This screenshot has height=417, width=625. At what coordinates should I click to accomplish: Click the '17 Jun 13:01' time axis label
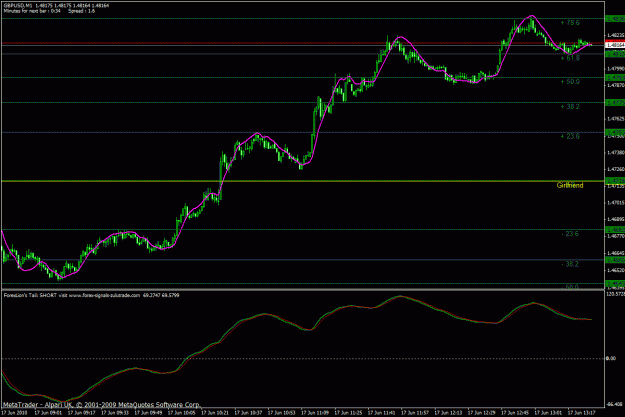pyautogui.click(x=548, y=413)
